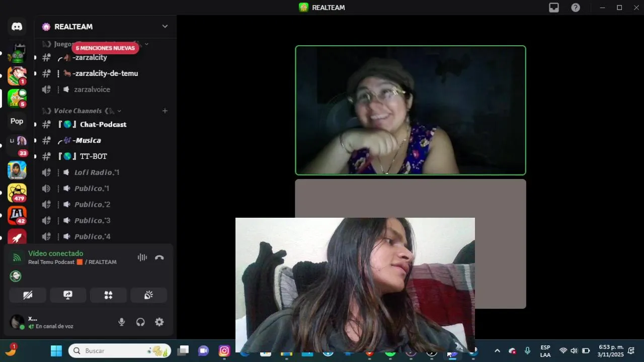
Task: Open system volume control in tray
Action: [574, 350]
